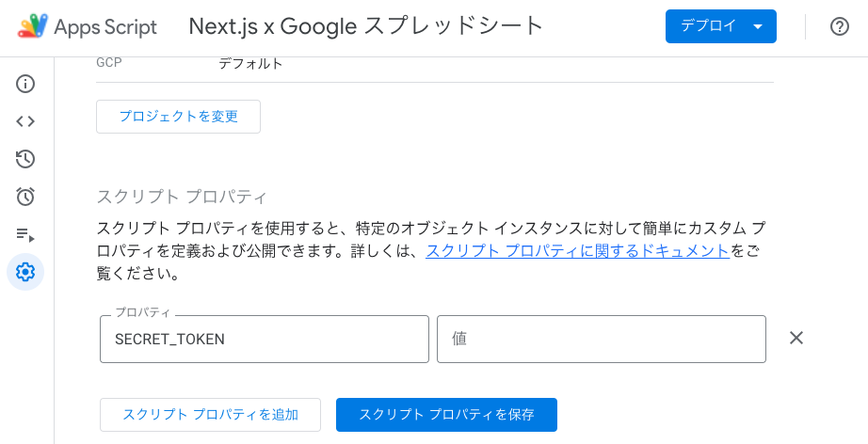Open the スクリプト プロパティに関するドキュメント link
This screenshot has width=868, height=444.
click(x=577, y=250)
